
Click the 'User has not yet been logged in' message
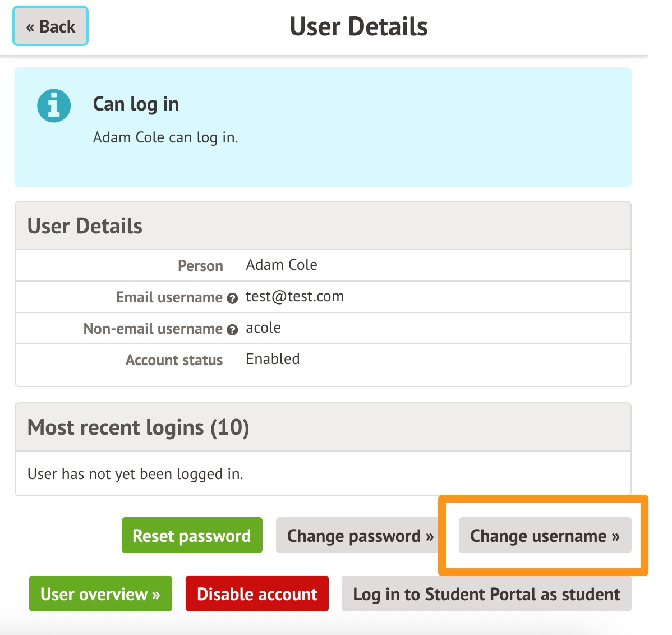point(135,474)
